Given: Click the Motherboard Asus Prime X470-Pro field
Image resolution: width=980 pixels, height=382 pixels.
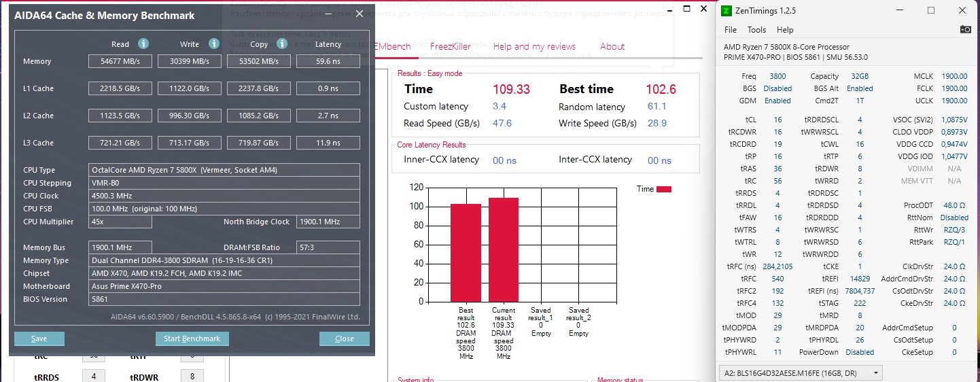Looking at the screenshot, I should tap(224, 286).
